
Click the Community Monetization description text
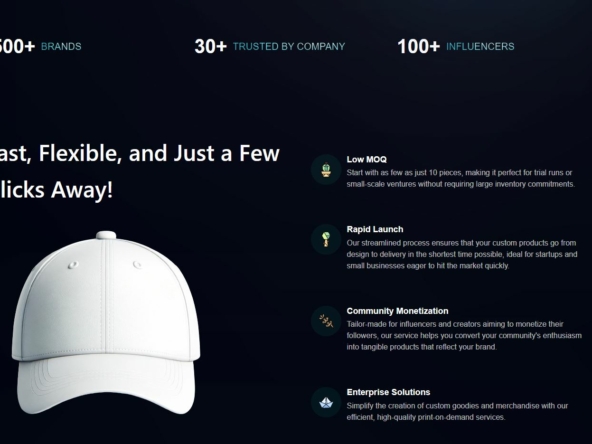click(x=464, y=335)
